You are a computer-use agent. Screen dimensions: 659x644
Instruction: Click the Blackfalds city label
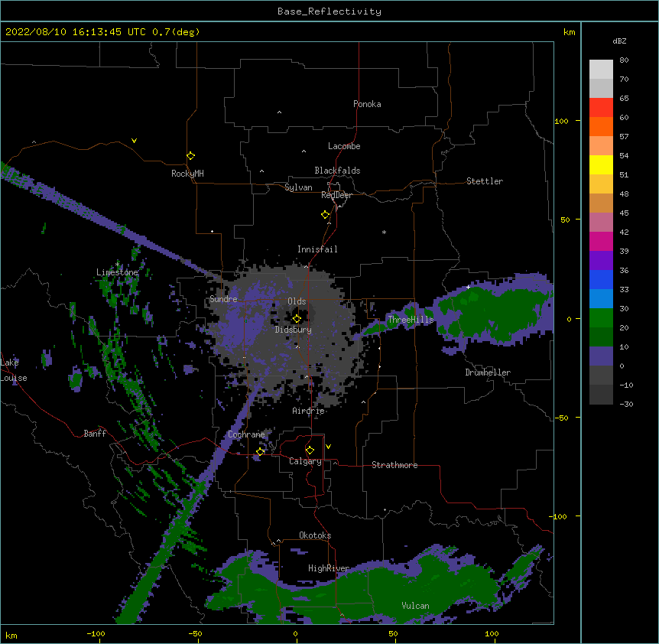pyautogui.click(x=337, y=171)
